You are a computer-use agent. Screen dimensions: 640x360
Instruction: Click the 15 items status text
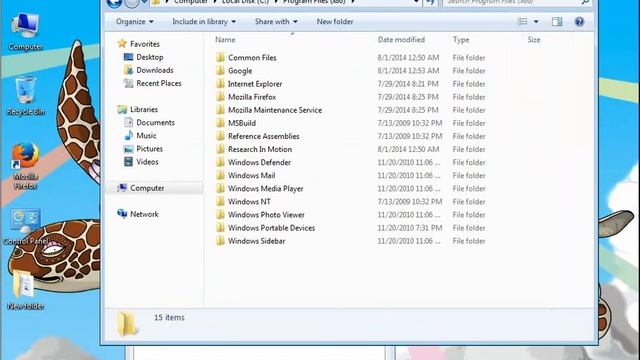point(169,317)
